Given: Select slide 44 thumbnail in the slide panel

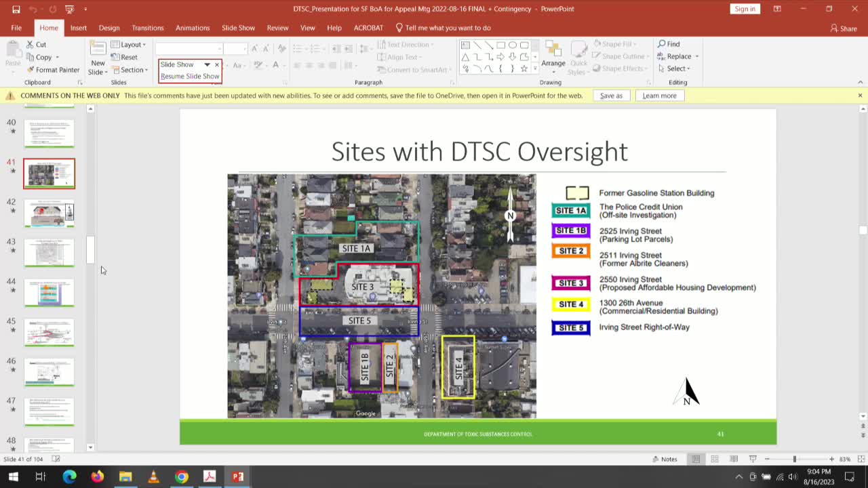Looking at the screenshot, I should point(49,293).
